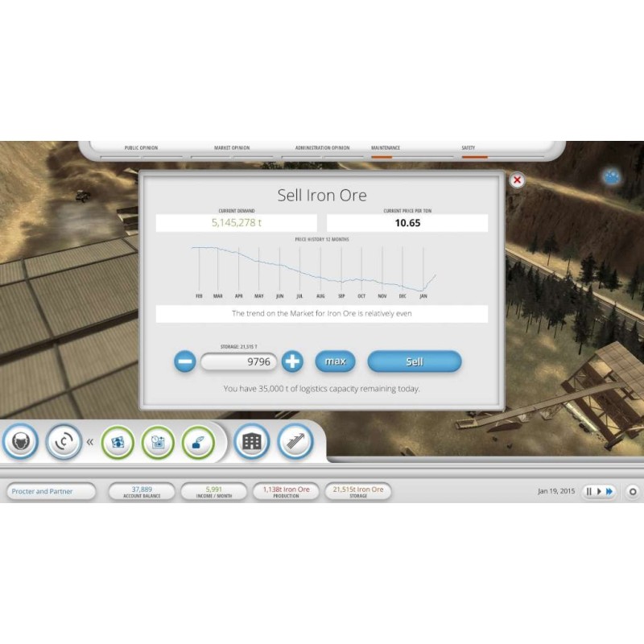The image size is (644, 644).
Task: Collapse the submenu with double chevron
Action: 90,442
